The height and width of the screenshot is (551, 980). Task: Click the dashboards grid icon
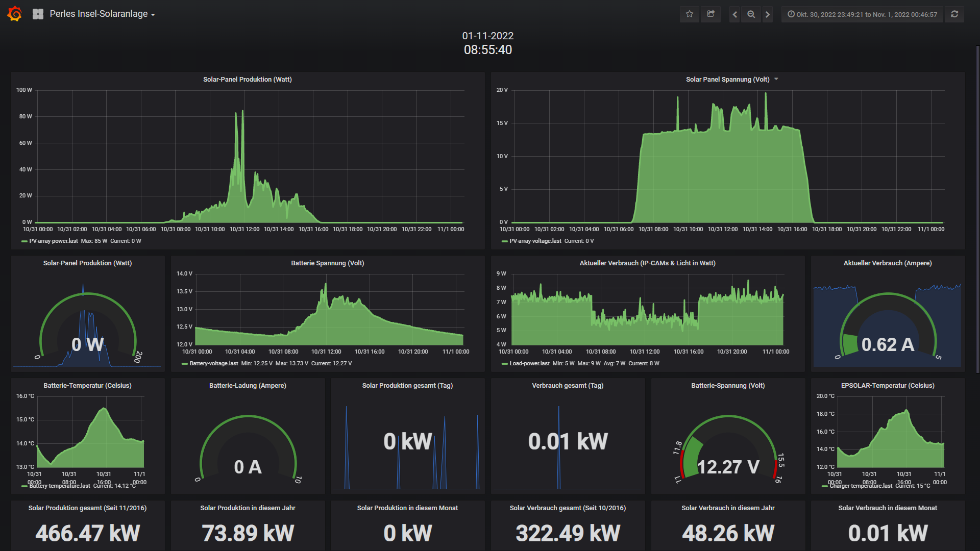(38, 14)
